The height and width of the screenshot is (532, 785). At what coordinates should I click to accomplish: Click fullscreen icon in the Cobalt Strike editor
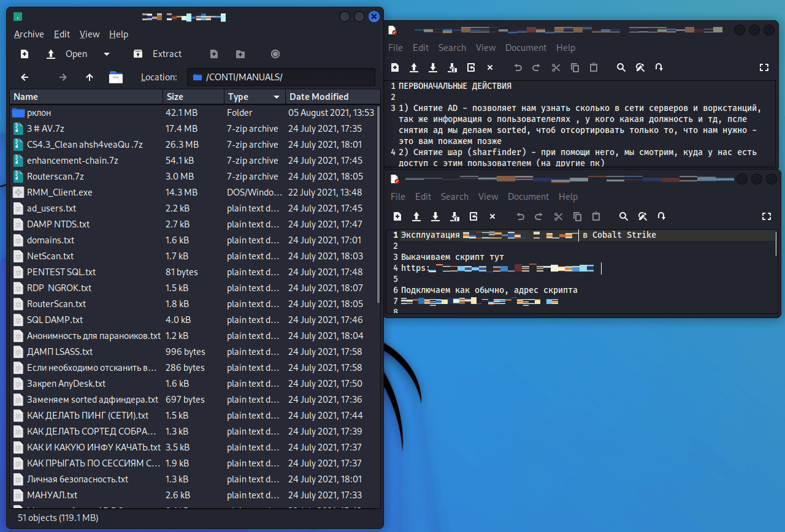pyautogui.click(x=766, y=216)
